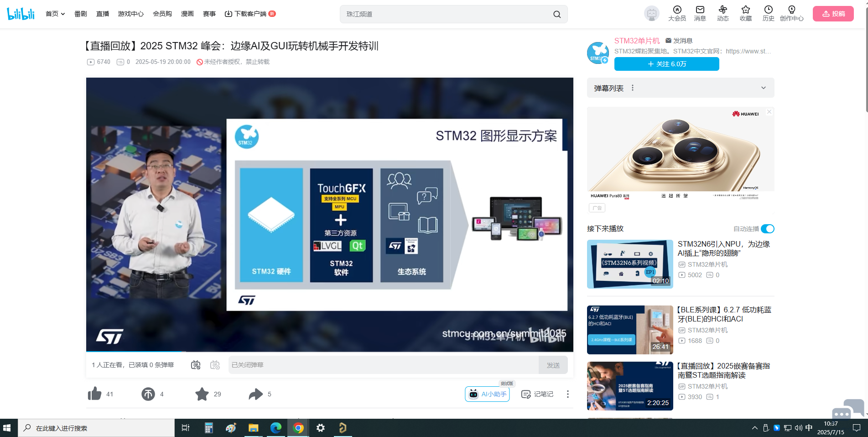
Task: Open Task View in taskbar
Action: click(186, 428)
